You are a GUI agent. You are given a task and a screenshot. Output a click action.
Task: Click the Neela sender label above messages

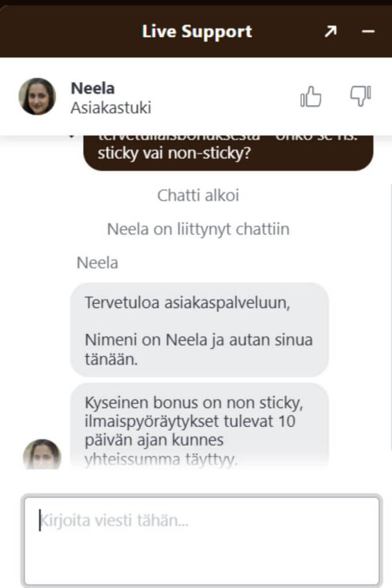[97, 263]
